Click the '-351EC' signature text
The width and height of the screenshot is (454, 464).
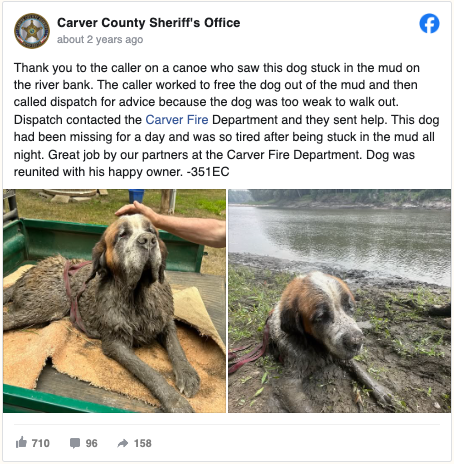[208, 172]
